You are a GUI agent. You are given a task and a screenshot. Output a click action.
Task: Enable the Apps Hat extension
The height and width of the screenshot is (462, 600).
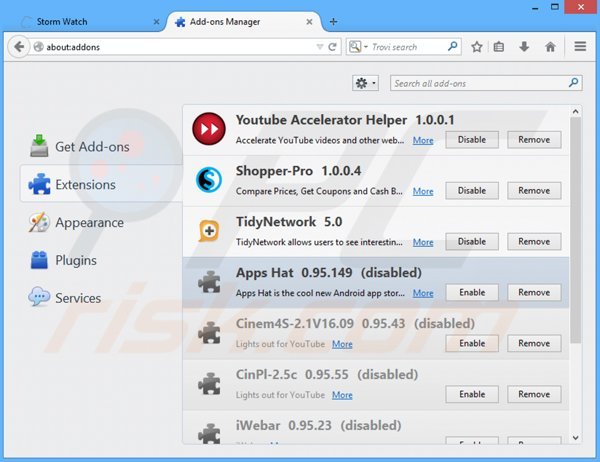(472, 292)
